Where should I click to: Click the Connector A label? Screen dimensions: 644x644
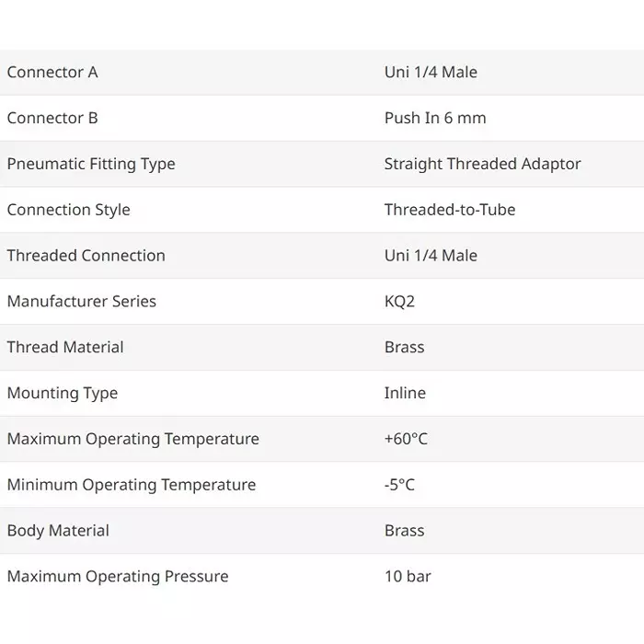point(52,72)
